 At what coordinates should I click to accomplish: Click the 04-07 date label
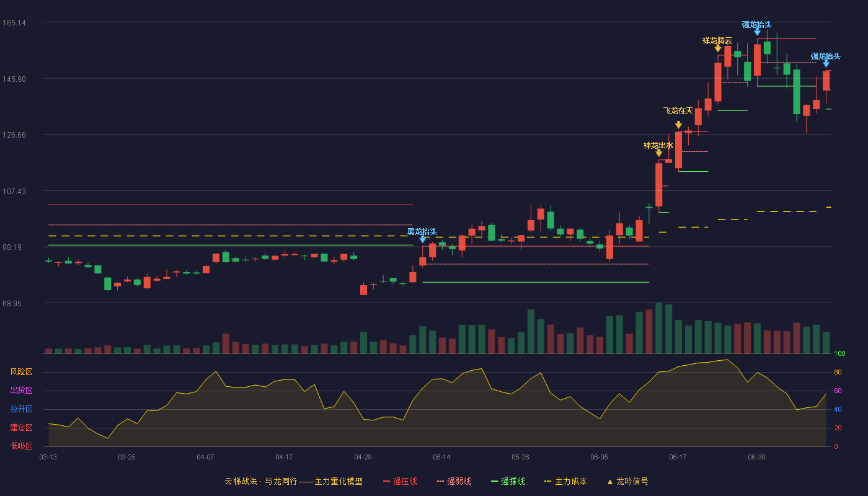click(x=205, y=457)
